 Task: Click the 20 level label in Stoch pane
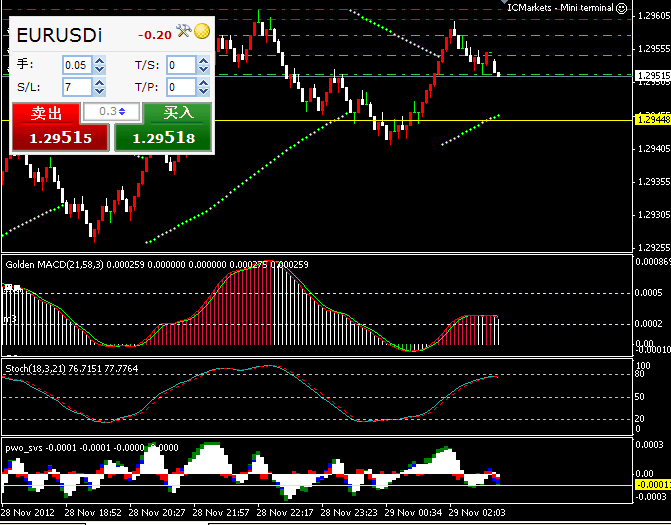(x=641, y=418)
